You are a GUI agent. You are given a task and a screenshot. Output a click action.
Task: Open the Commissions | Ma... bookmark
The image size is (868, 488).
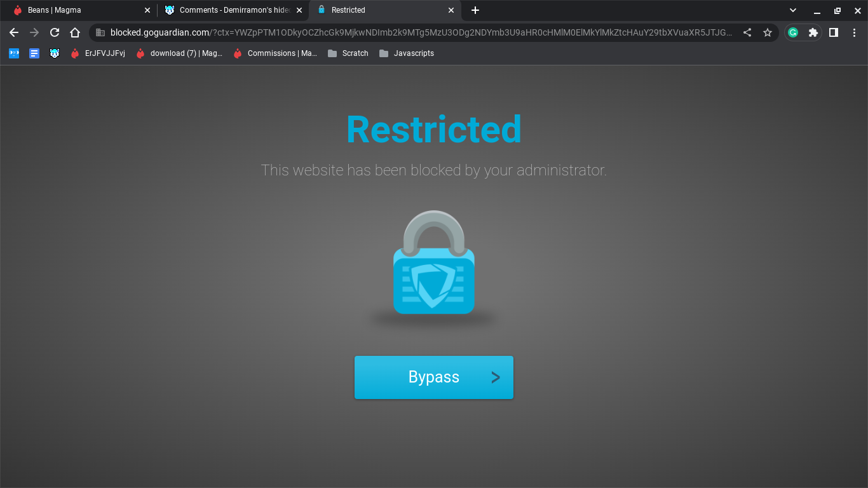click(x=275, y=53)
